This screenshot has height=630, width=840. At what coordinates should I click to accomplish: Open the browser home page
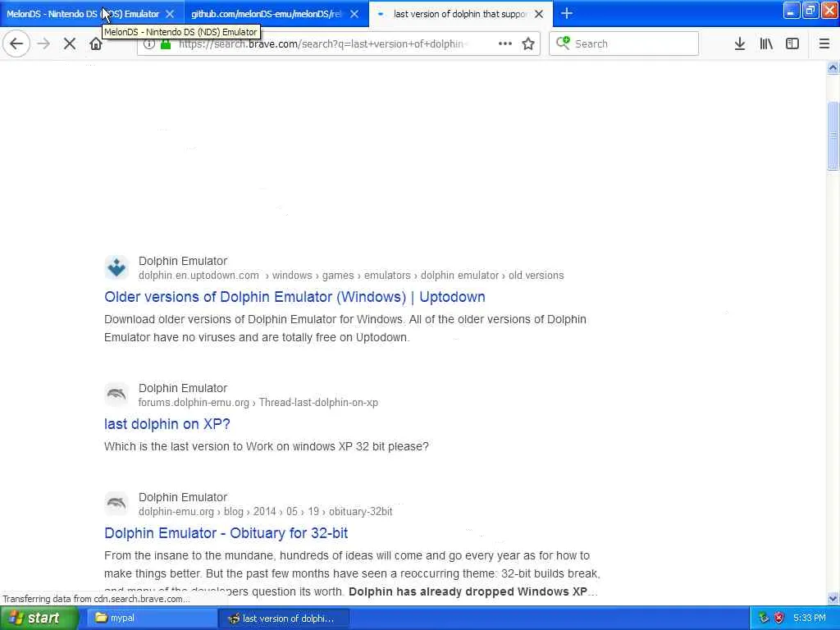click(96, 44)
